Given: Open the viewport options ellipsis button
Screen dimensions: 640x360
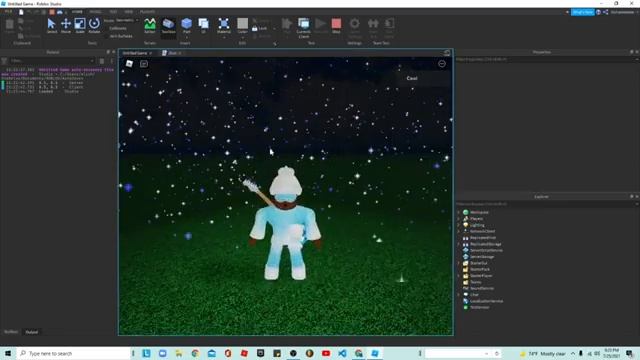Looking at the screenshot, I should click(442, 64).
